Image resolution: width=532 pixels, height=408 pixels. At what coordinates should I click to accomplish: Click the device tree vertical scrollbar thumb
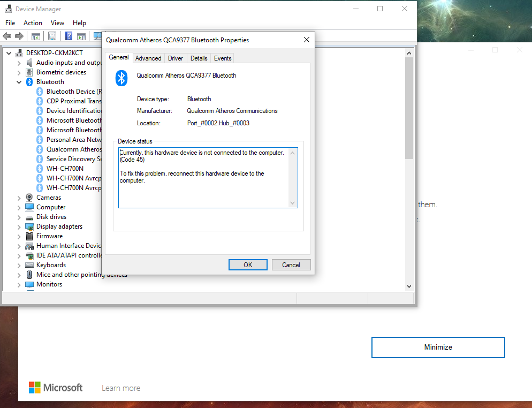[409, 108]
